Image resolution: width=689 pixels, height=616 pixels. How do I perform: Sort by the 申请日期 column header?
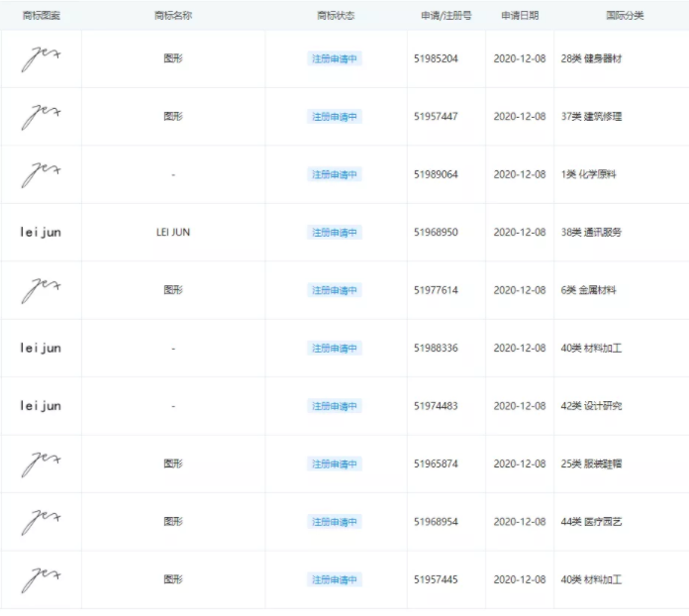(x=520, y=16)
